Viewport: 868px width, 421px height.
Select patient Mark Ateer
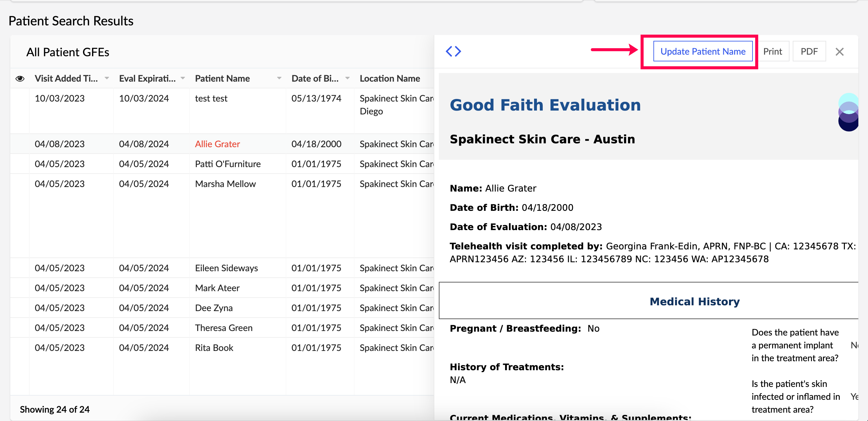point(217,288)
